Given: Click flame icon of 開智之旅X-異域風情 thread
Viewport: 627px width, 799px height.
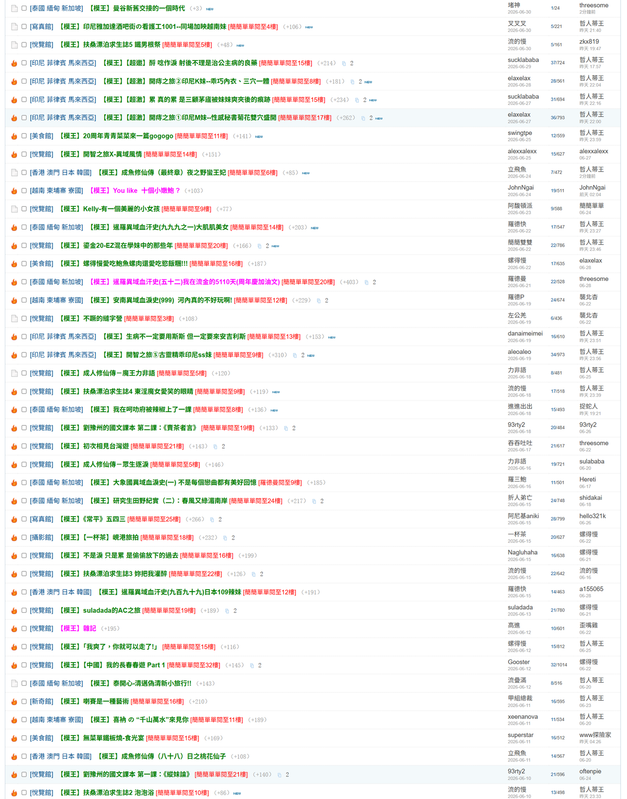Looking at the screenshot, I should [x=14, y=155].
